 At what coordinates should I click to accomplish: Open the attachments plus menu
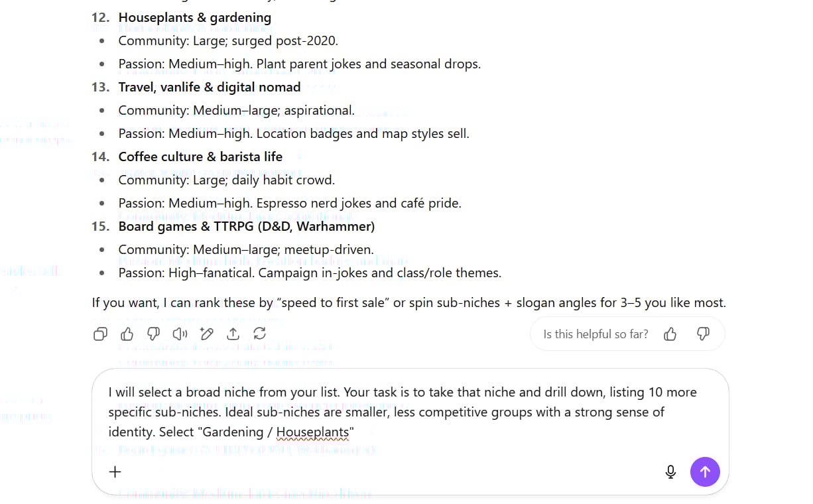pyautogui.click(x=115, y=472)
